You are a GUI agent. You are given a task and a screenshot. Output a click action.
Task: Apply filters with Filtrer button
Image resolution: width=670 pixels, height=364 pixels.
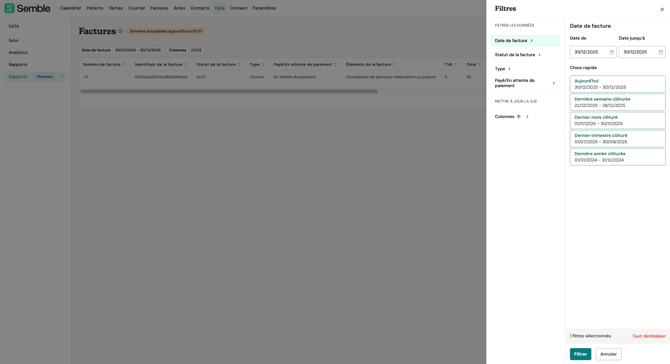click(580, 354)
